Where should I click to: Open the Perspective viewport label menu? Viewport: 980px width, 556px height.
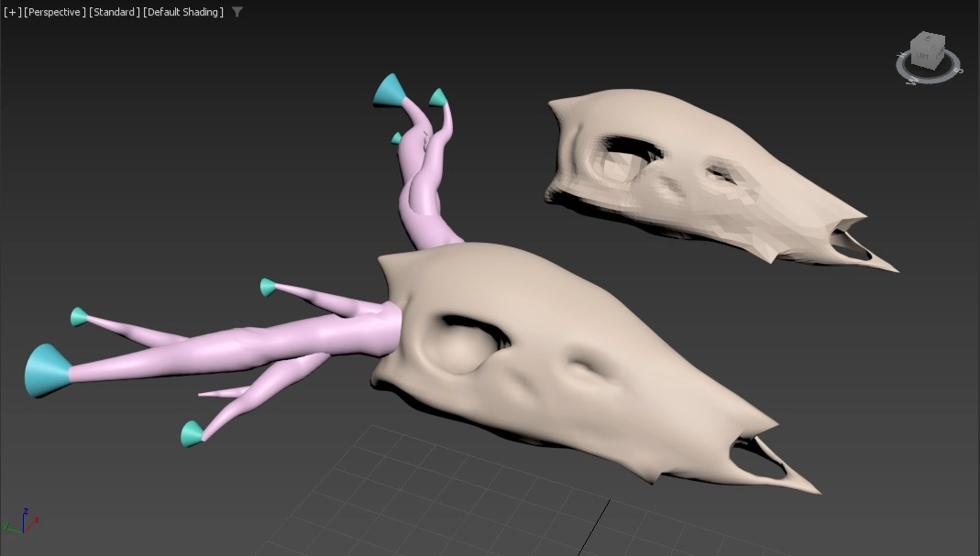55,13
